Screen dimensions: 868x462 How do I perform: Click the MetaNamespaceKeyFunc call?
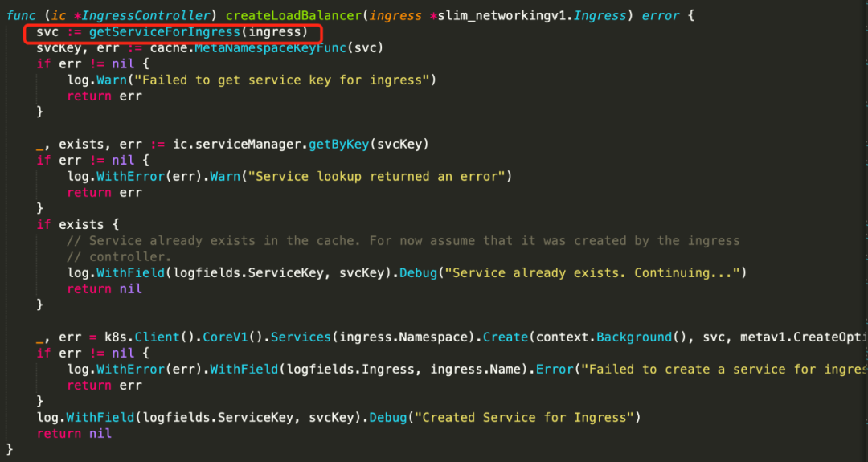click(x=270, y=48)
